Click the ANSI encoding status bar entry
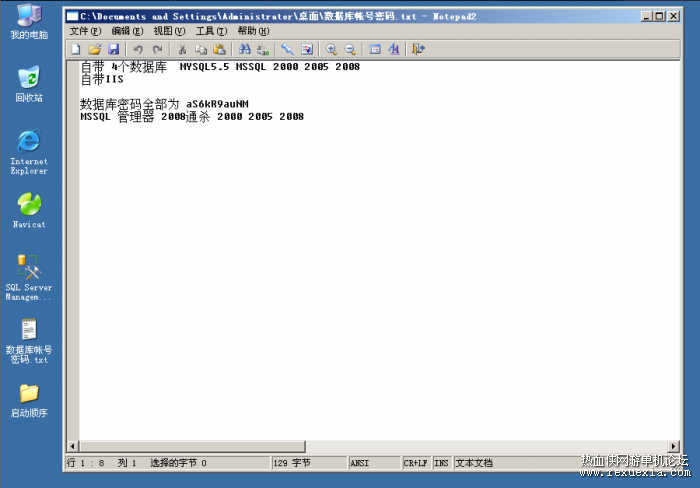Image resolution: width=700 pixels, height=488 pixels. pyautogui.click(x=374, y=463)
